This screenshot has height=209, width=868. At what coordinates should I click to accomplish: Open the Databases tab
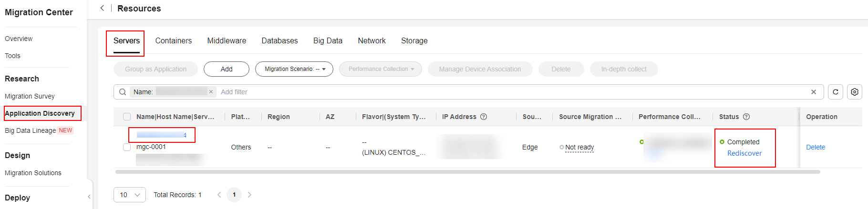point(279,41)
